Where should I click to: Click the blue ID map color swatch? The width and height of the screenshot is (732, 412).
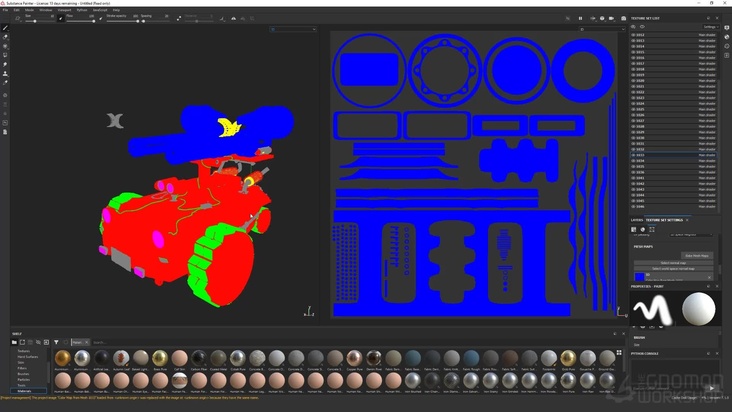click(x=640, y=277)
